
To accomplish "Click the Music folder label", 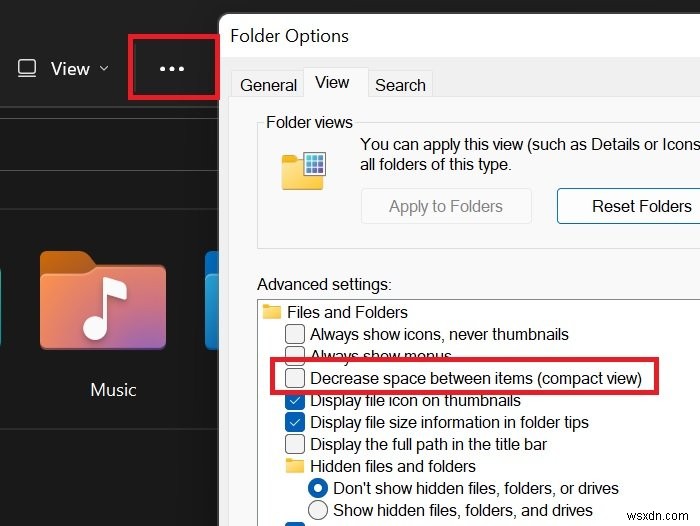I will 113,390.
